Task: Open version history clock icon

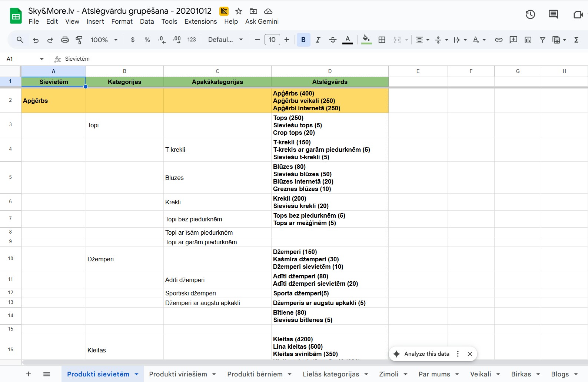Action: 530,14
